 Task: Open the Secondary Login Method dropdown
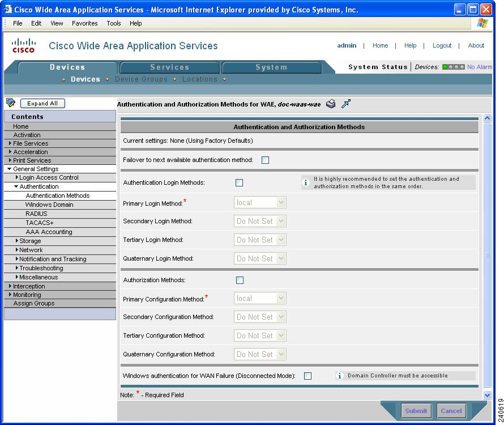click(260, 222)
